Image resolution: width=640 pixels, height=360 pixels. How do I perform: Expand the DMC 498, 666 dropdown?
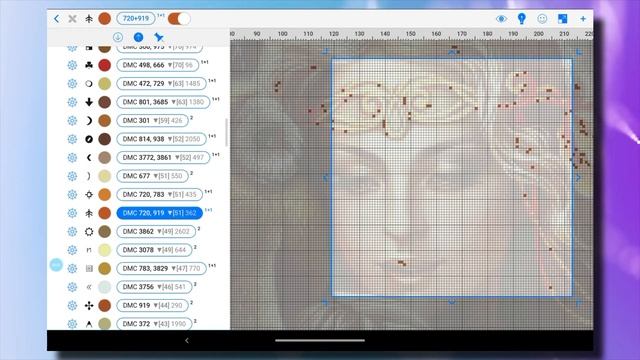tap(158, 65)
